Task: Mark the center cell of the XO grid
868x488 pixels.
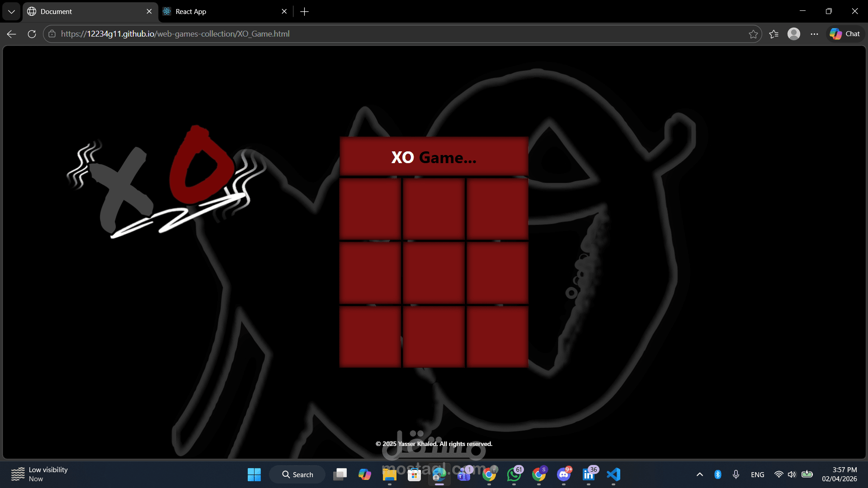Action: coord(434,272)
